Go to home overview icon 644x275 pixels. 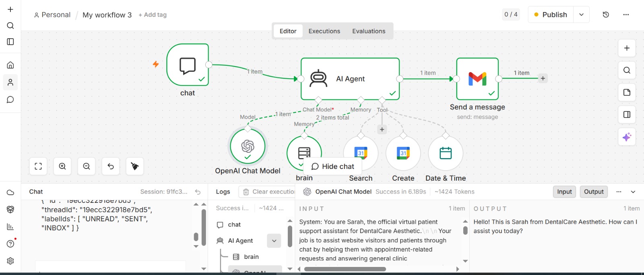pos(10,65)
